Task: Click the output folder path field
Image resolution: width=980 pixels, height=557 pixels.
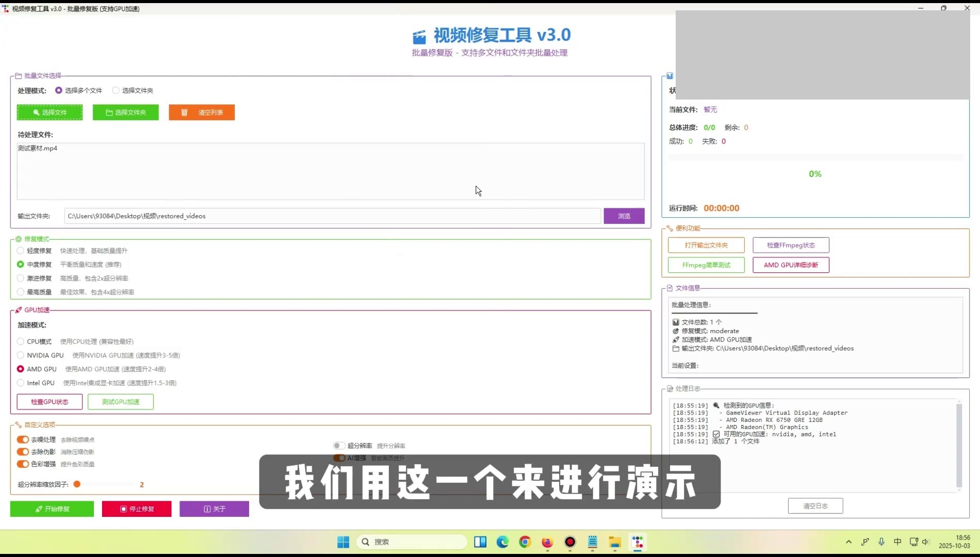Action: tap(332, 216)
